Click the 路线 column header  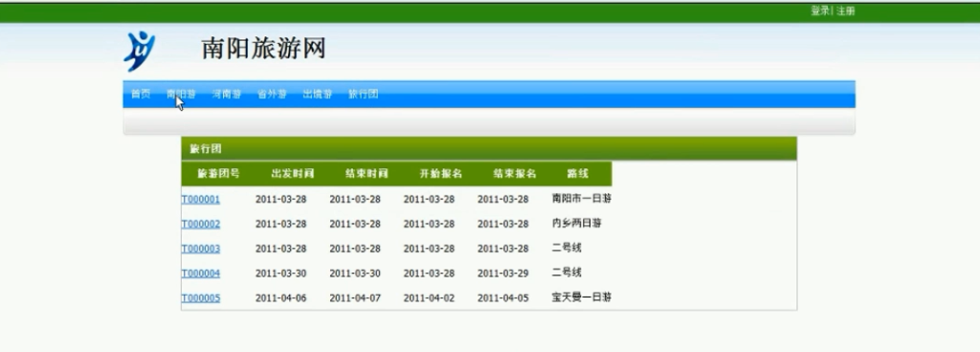(x=577, y=173)
